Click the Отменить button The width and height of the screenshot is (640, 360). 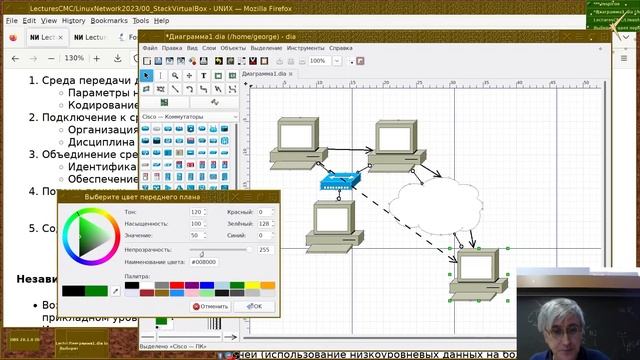click(x=211, y=307)
